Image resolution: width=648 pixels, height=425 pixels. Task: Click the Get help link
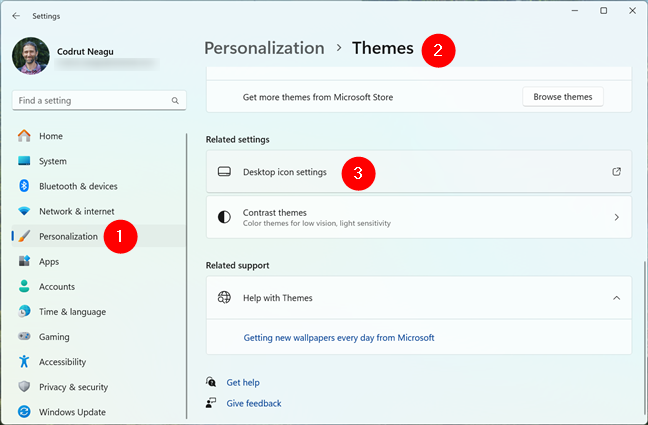[x=243, y=382]
